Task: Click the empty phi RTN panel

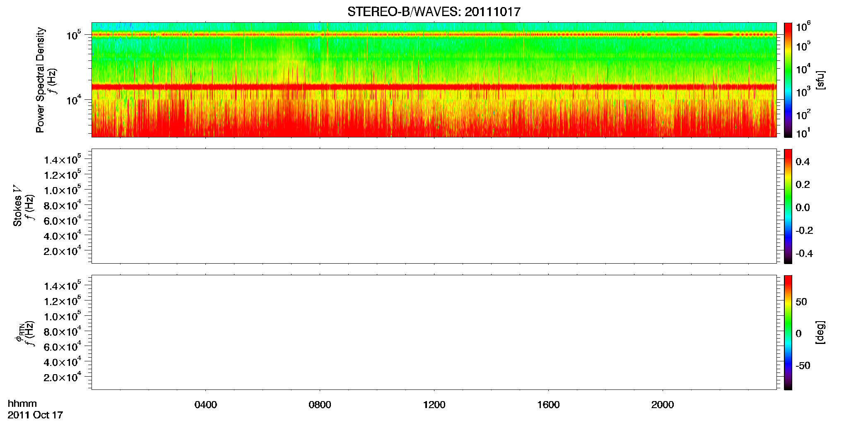Action: [434, 332]
